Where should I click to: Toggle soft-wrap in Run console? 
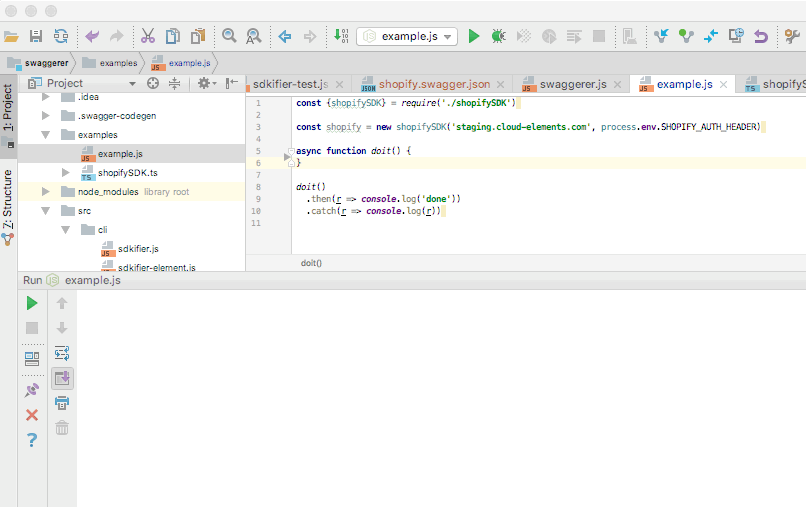62,353
